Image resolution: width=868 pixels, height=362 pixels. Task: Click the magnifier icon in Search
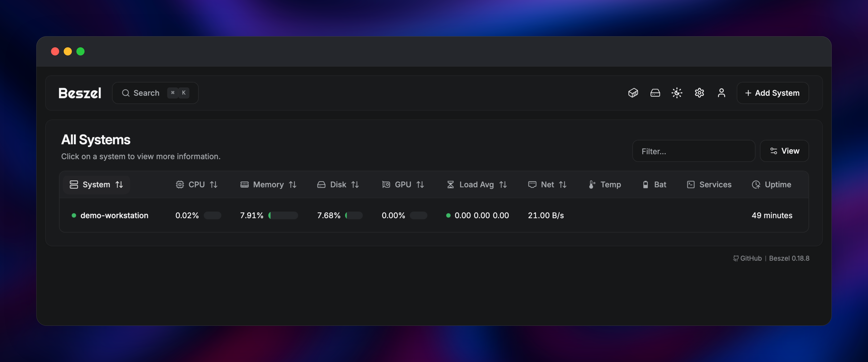point(126,93)
